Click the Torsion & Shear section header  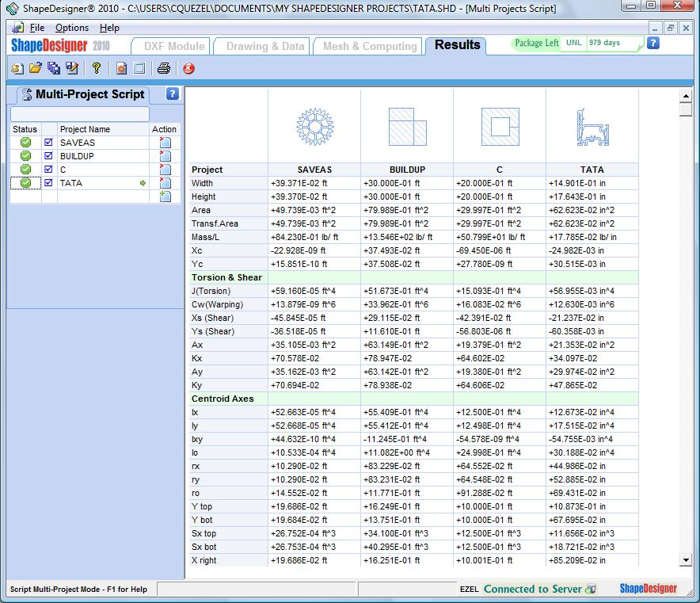[226, 277]
